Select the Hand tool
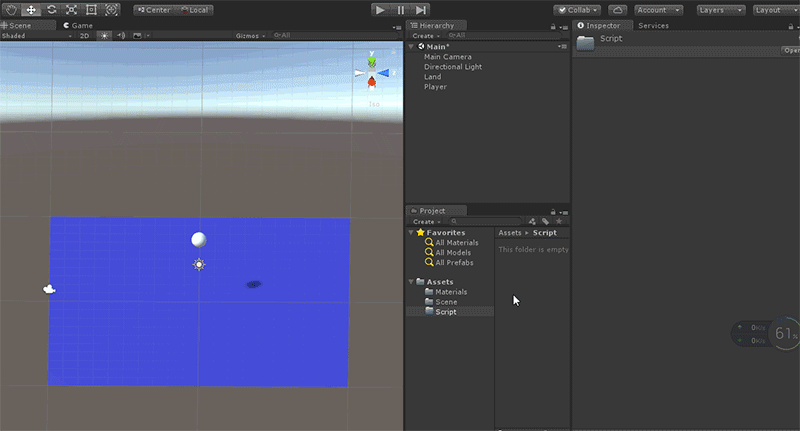Image resolution: width=800 pixels, height=431 pixels. (11, 10)
